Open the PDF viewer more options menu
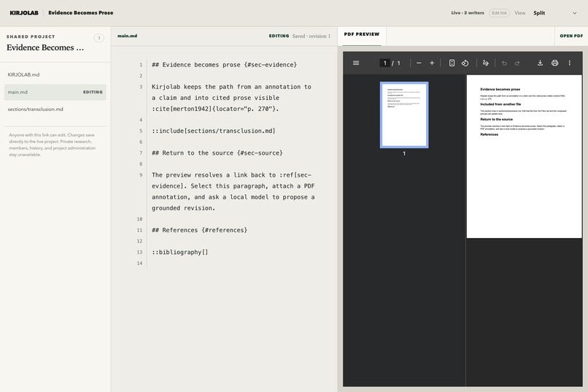588x392 pixels. (x=569, y=63)
